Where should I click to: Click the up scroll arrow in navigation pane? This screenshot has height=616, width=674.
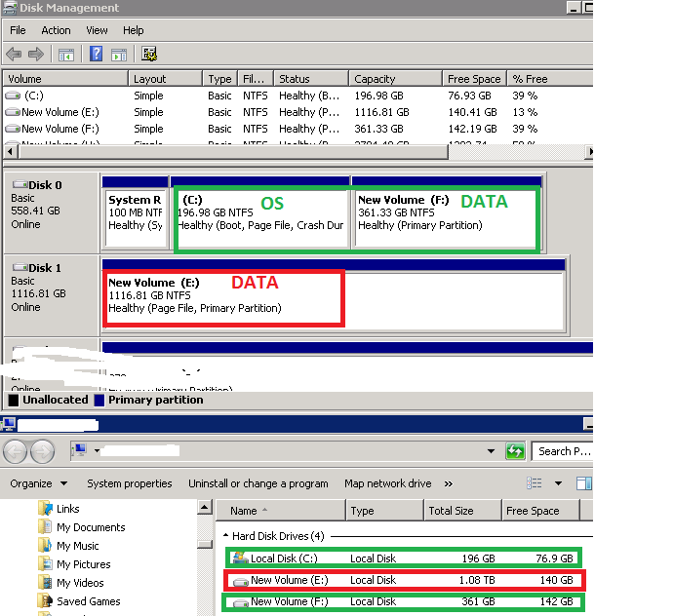[205, 508]
